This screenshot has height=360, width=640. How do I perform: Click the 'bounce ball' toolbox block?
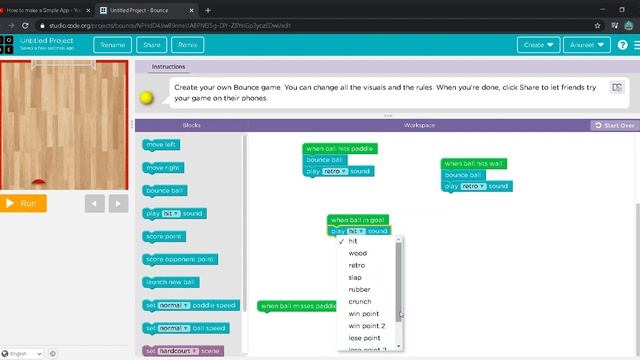click(164, 191)
